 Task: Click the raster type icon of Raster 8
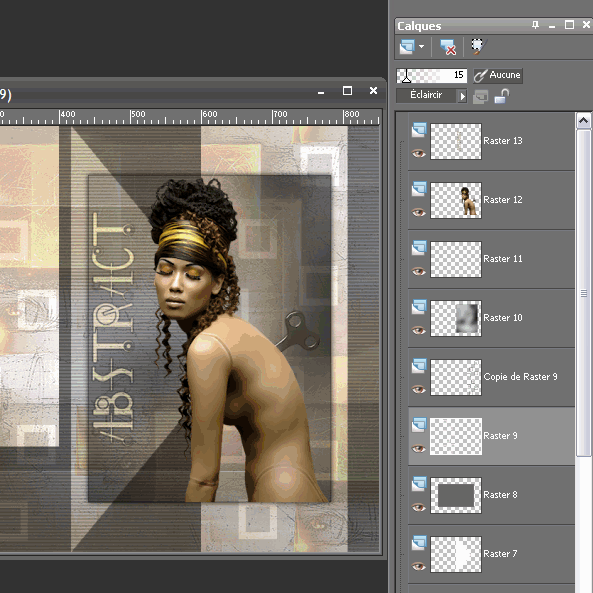pyautogui.click(x=419, y=483)
